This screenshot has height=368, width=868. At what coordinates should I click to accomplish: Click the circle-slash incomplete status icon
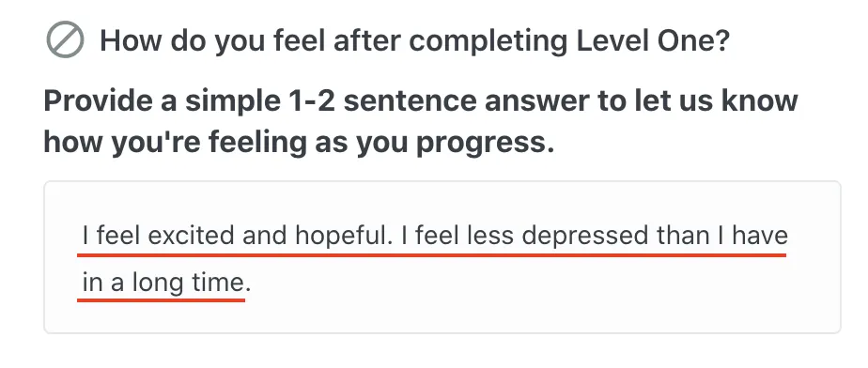pyautogui.click(x=66, y=40)
